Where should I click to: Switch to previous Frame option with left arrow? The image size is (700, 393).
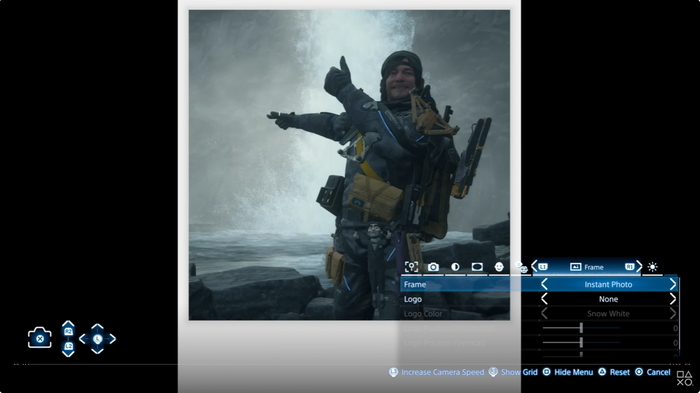544,284
